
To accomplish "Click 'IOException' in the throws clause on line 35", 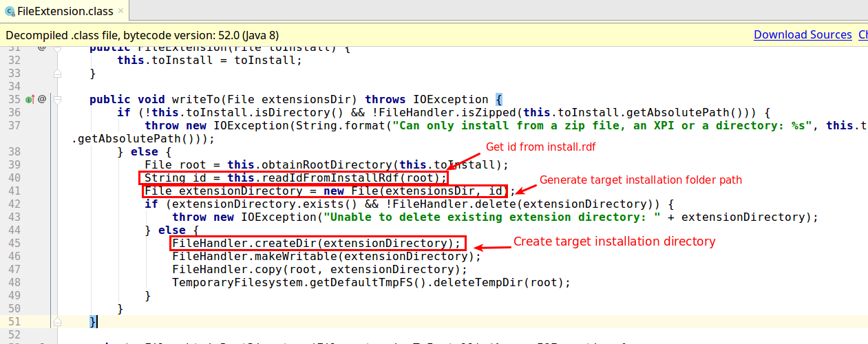I will [x=452, y=99].
